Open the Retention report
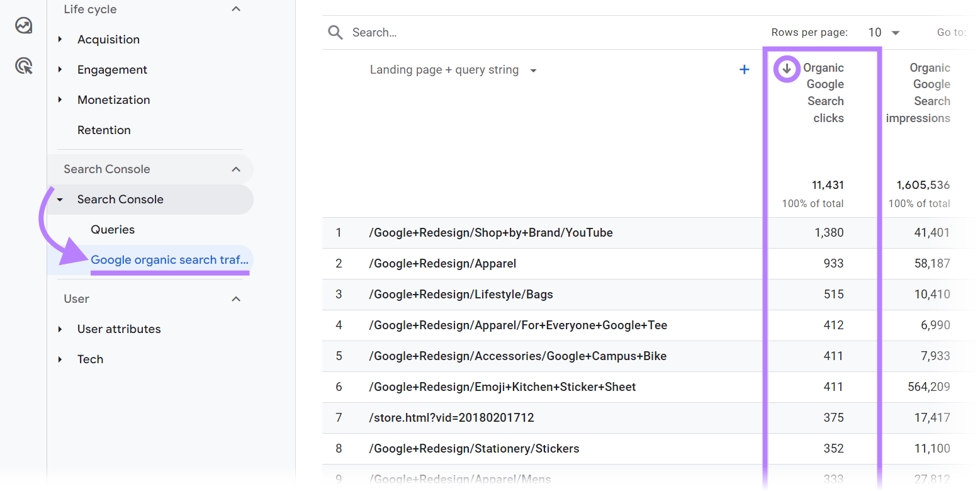Screen dimensions: 980x491 [104, 130]
